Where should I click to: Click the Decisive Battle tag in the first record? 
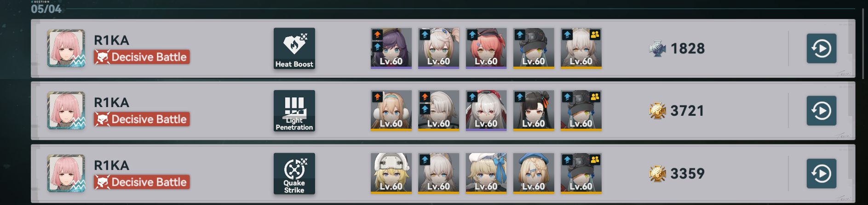click(x=142, y=57)
